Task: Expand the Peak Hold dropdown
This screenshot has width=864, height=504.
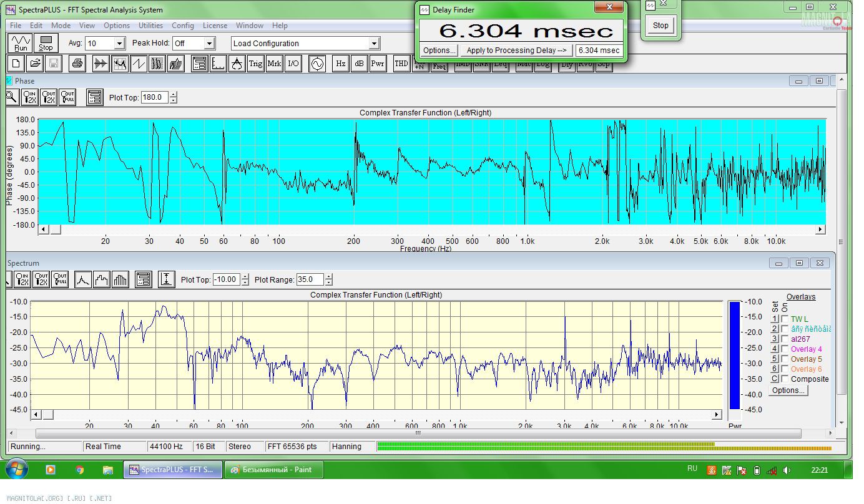Action: (209, 44)
